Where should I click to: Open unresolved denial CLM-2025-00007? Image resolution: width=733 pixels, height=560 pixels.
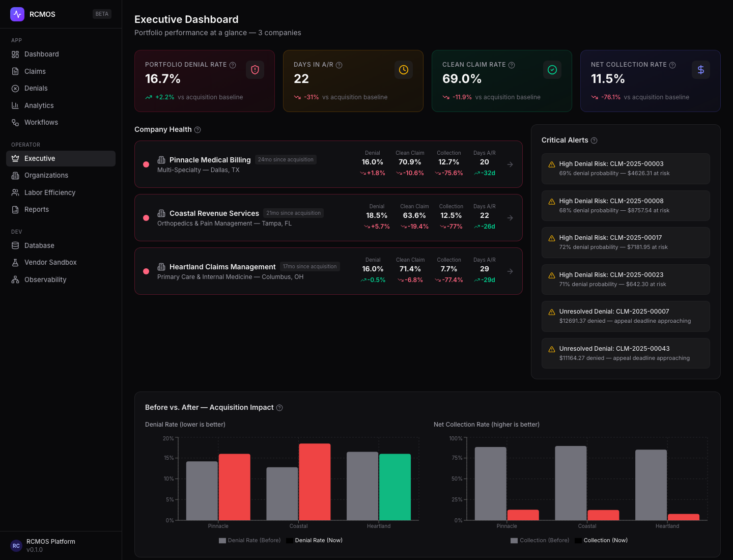[626, 316]
